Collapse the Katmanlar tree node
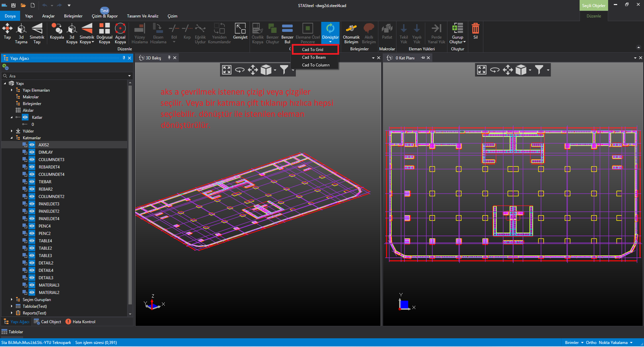This screenshot has height=347, width=644. (x=12, y=138)
